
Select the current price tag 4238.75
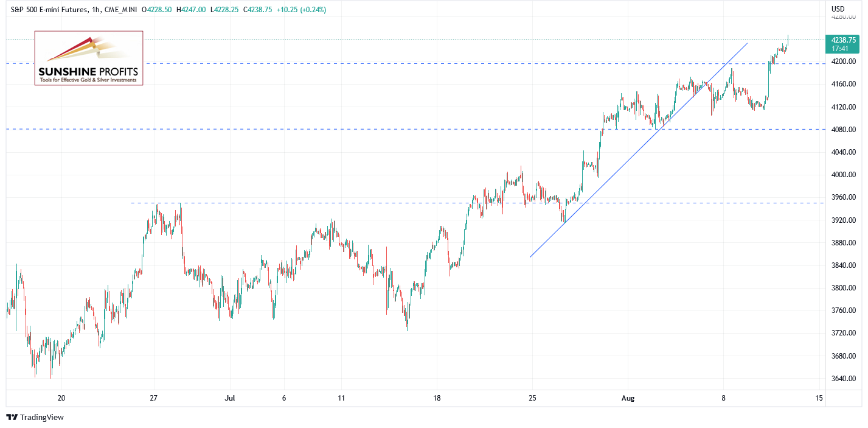[x=842, y=40]
